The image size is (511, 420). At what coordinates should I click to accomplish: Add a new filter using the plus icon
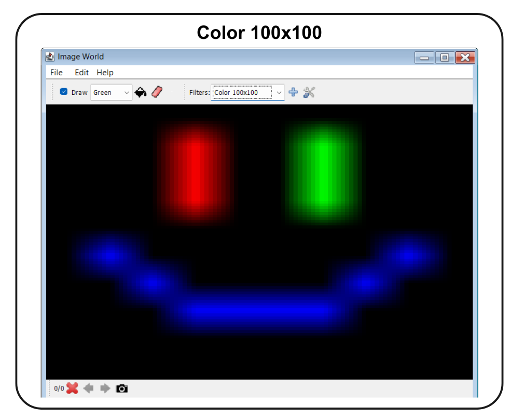[293, 92]
